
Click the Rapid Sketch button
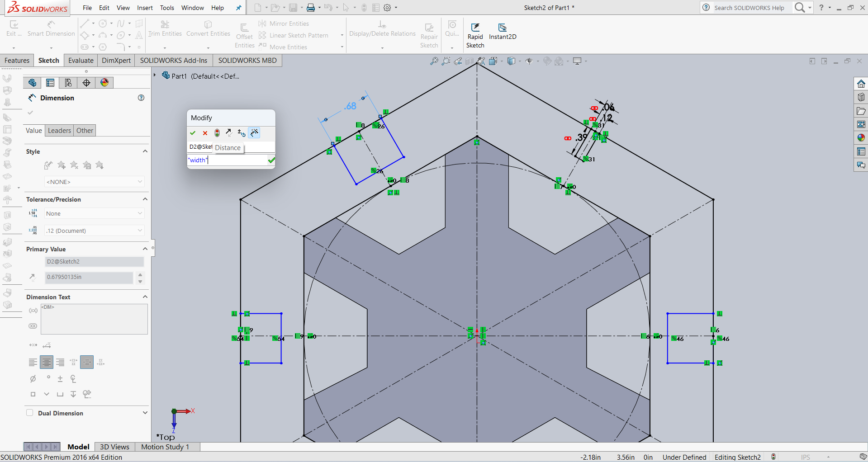tap(475, 36)
